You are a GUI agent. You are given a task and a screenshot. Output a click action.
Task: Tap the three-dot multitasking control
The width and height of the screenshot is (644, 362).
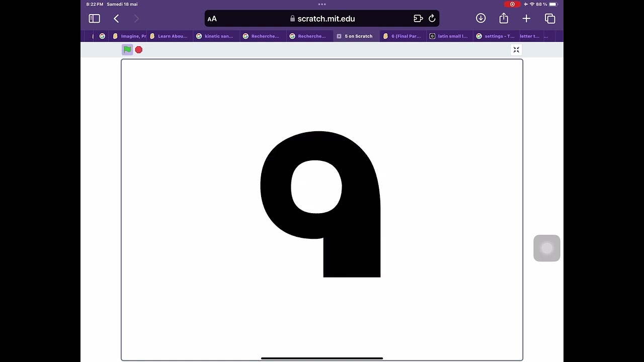[x=322, y=4]
